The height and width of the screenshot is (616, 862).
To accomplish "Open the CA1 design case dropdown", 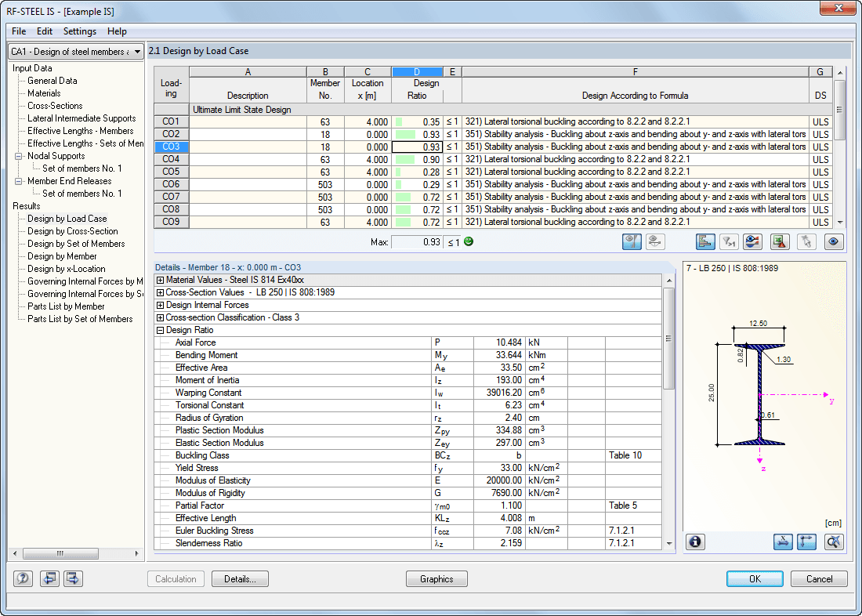I will (x=76, y=52).
